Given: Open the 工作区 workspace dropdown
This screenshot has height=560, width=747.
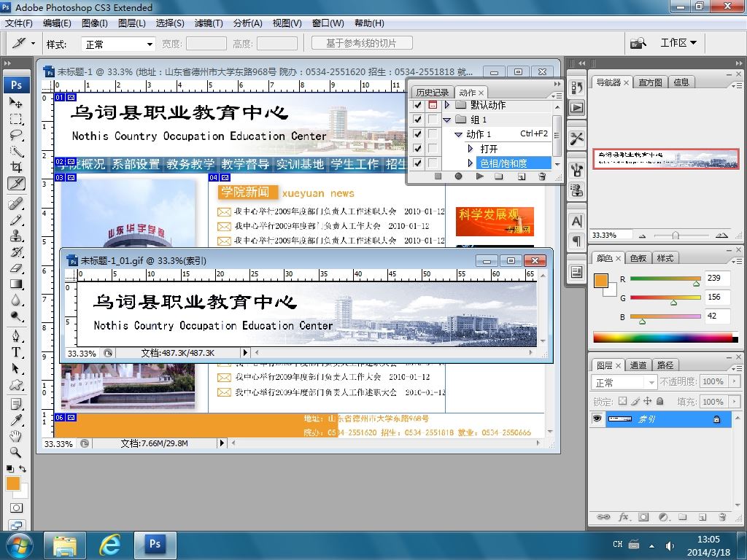Looking at the screenshot, I should [x=678, y=43].
